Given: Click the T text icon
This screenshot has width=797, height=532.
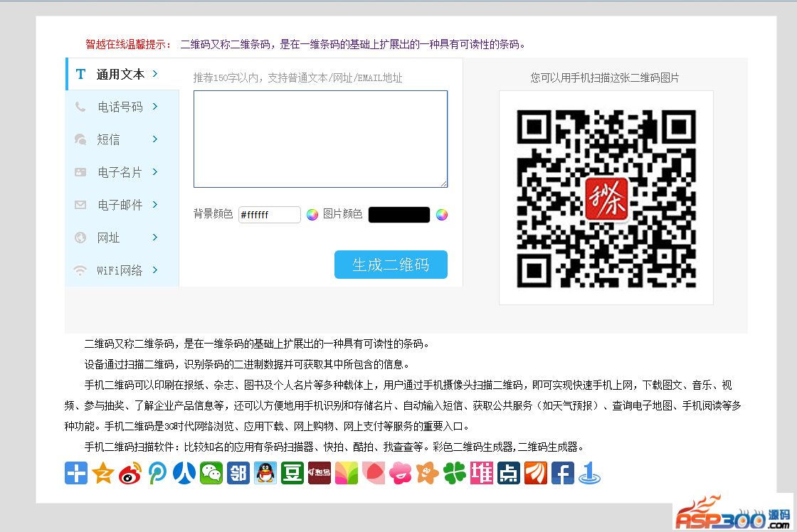Looking at the screenshot, I should 80,74.
